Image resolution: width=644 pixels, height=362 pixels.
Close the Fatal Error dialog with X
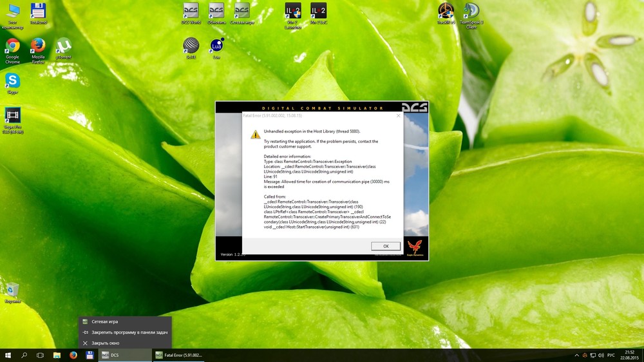click(398, 116)
